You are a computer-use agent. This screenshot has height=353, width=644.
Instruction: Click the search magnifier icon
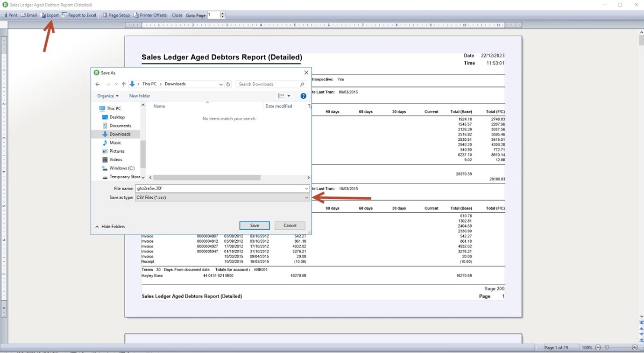click(x=302, y=84)
